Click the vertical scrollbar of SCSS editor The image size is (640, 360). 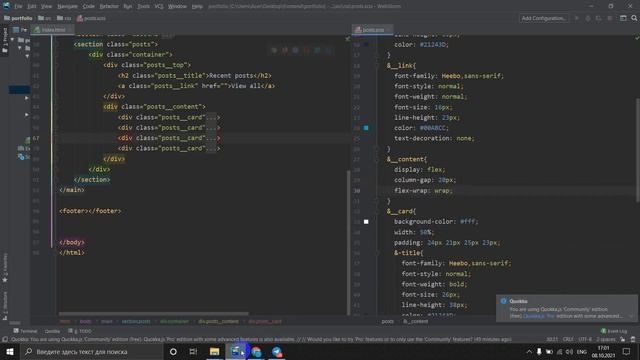[x=638, y=150]
